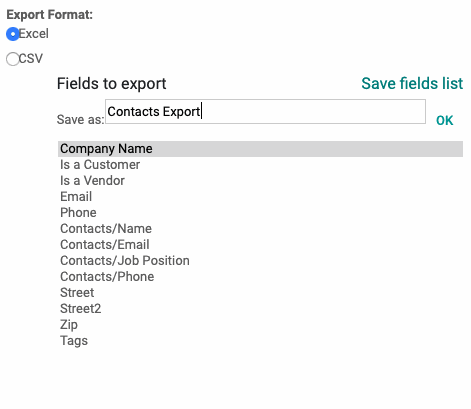471x409 pixels.
Task: Select Contacts/Job Position in the list
Action: click(x=260, y=261)
